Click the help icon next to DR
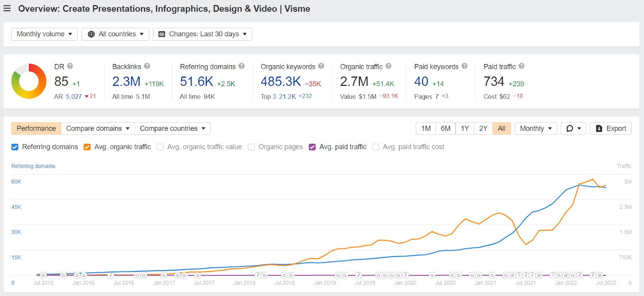 [x=70, y=66]
